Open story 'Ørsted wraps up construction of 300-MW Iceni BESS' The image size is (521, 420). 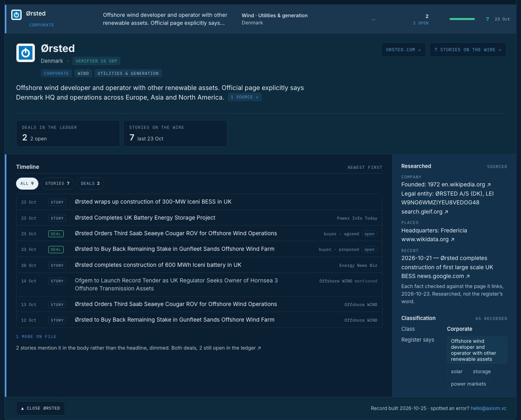[199, 202]
